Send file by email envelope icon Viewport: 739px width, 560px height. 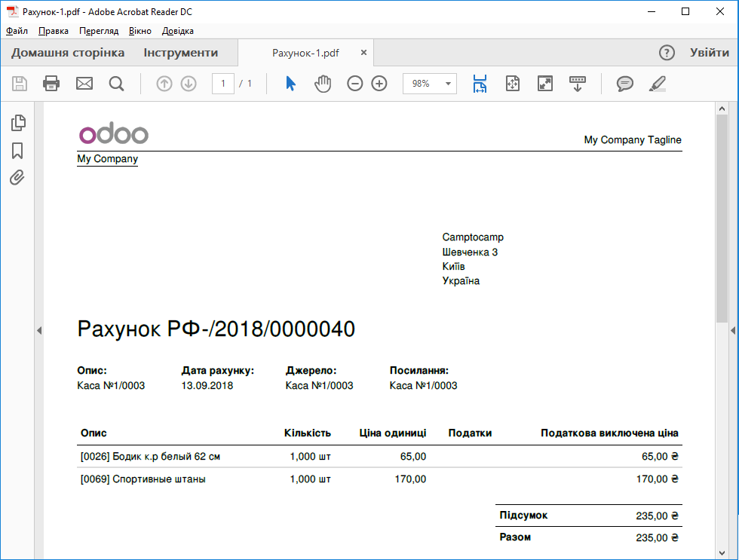pos(84,84)
